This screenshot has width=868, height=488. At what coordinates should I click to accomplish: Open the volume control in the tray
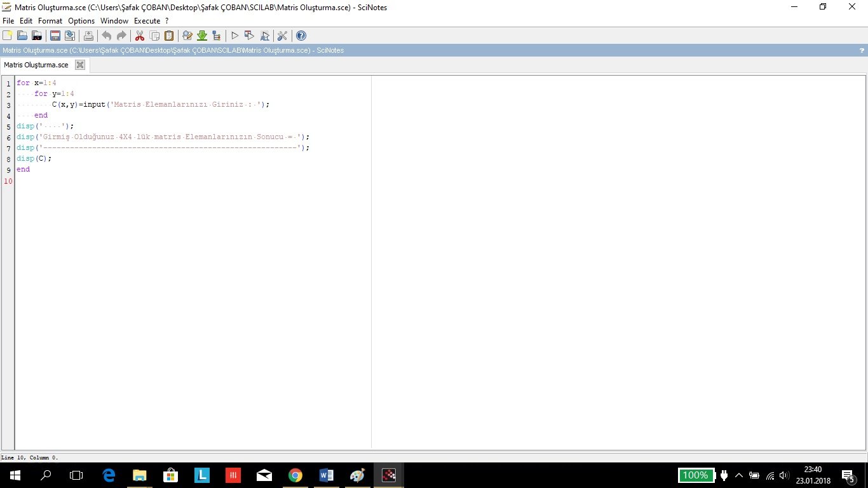click(784, 475)
